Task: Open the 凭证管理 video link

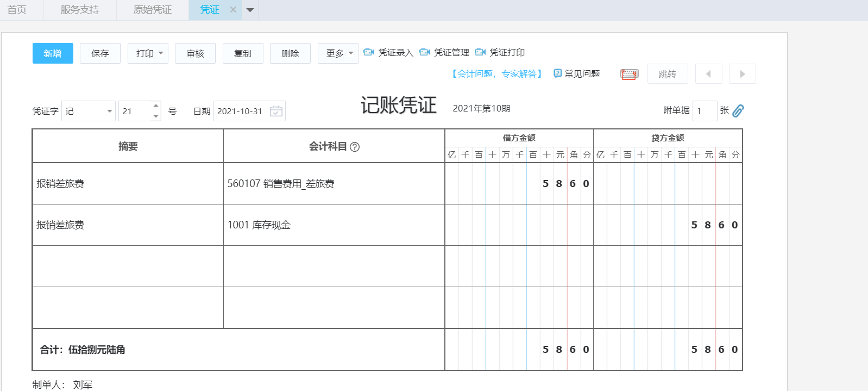Action: 452,52
